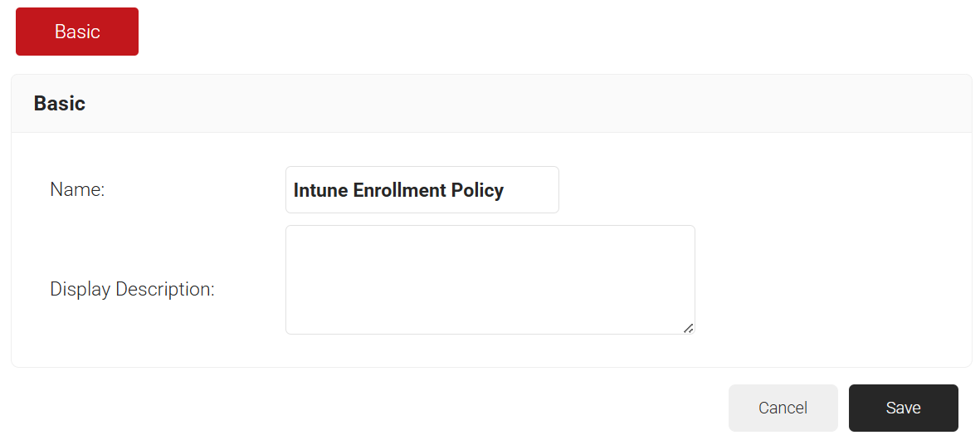The height and width of the screenshot is (445, 980).
Task: Click inside the Display Description textarea
Action: pyautogui.click(x=490, y=279)
